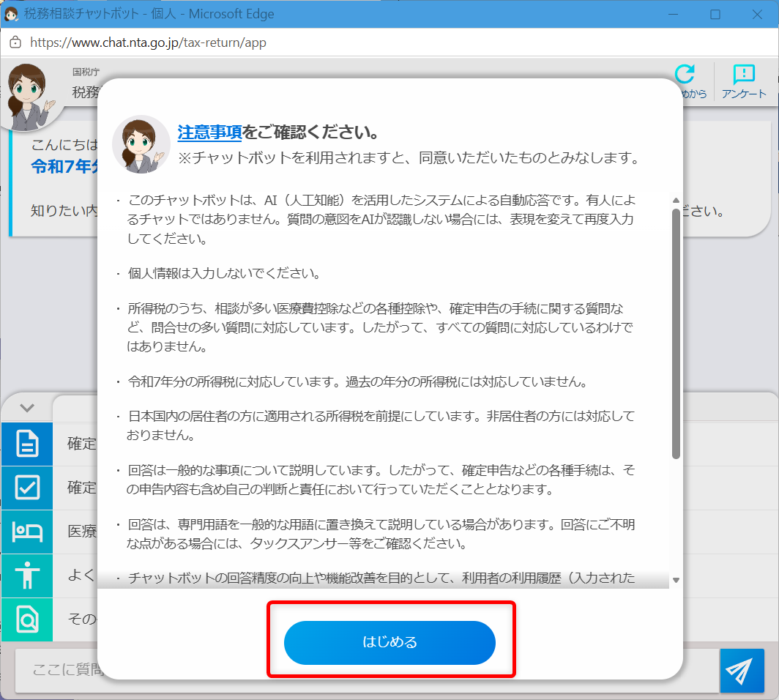Click the paragraph starting 回答は、専門用語を
The width and height of the screenshot is (779, 700).
(381, 534)
